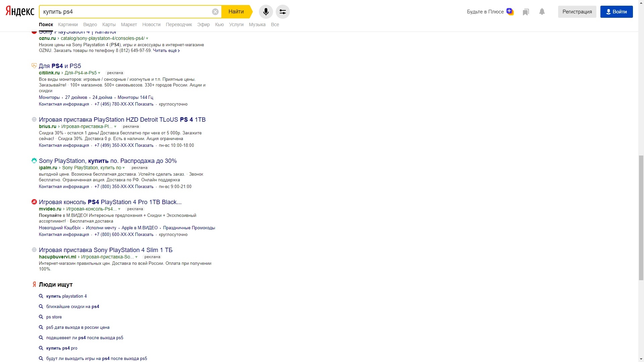This screenshot has width=644, height=362.
Task: Open the Кью tab
Action: pos(219,24)
